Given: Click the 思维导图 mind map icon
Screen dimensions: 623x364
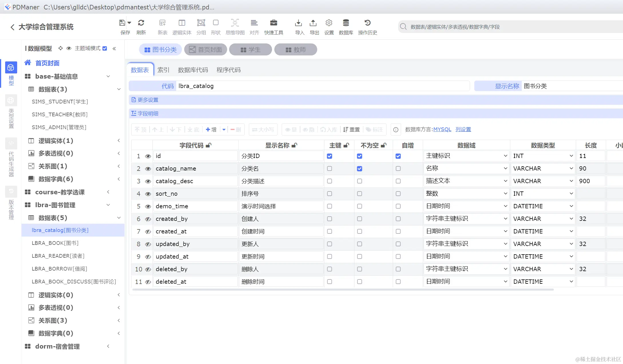Looking at the screenshot, I should point(235,23).
